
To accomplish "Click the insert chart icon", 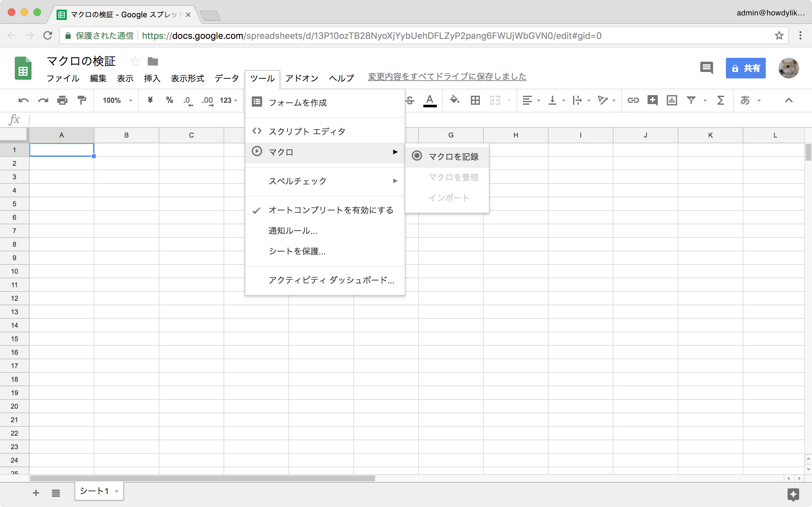I will point(672,100).
